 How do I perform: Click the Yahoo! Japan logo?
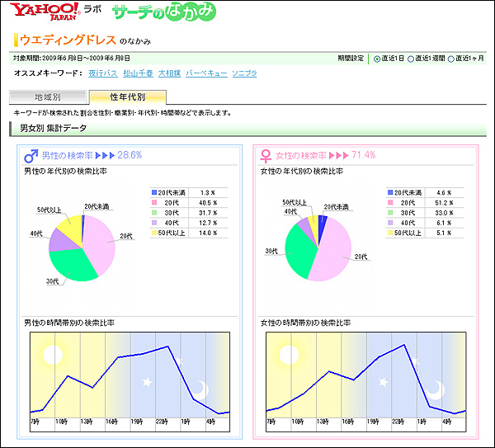pos(45,13)
